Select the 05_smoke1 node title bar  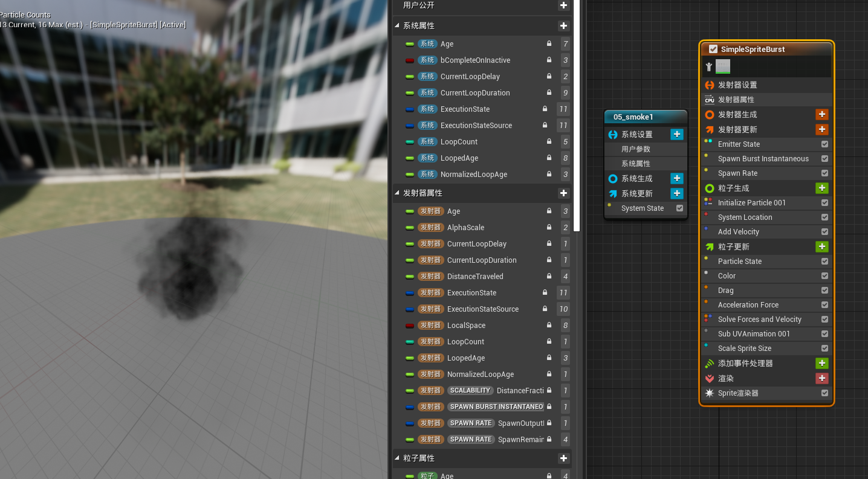coord(646,117)
